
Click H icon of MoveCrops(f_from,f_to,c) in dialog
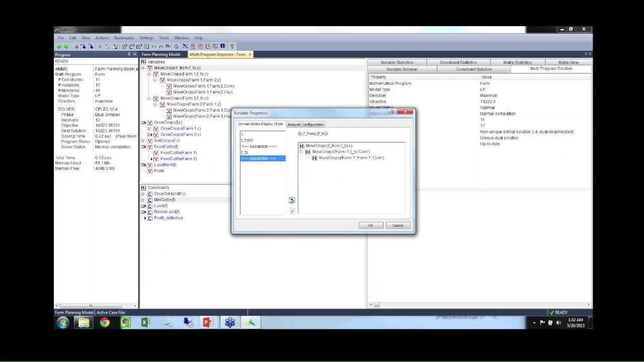(302, 146)
